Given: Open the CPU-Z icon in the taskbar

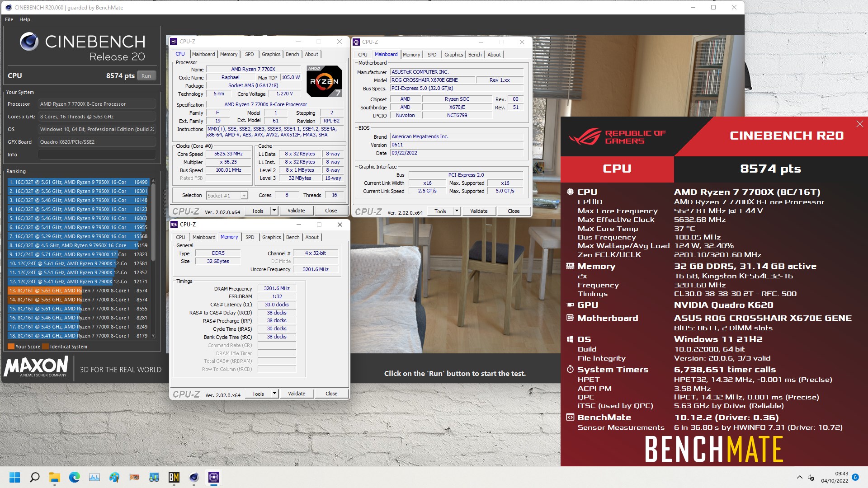Looking at the screenshot, I should click(214, 477).
